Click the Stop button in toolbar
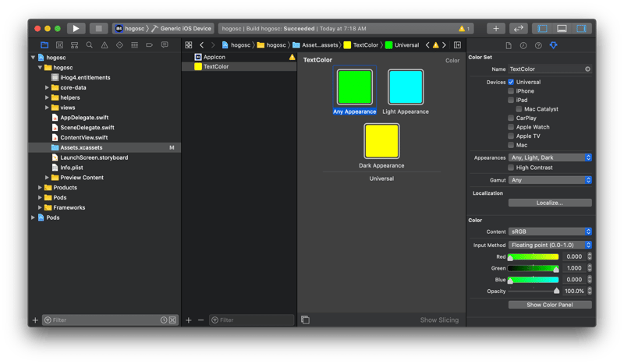The image size is (624, 364). click(99, 28)
